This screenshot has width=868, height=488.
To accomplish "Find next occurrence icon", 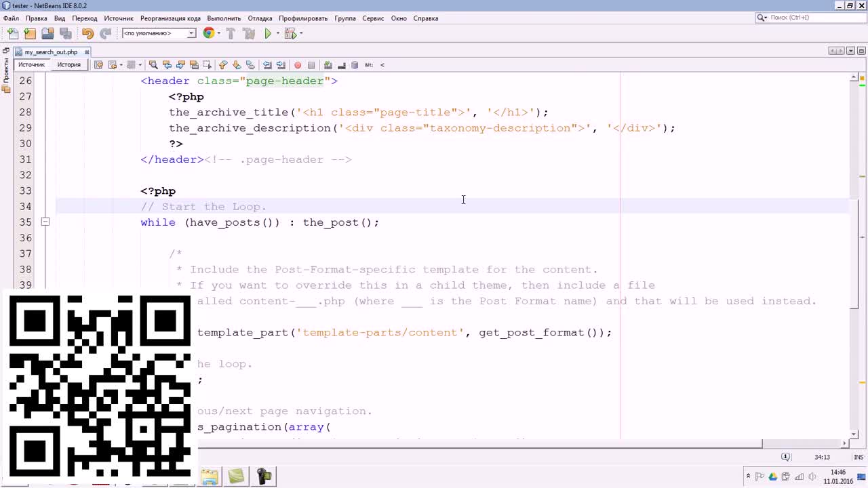I will click(180, 65).
